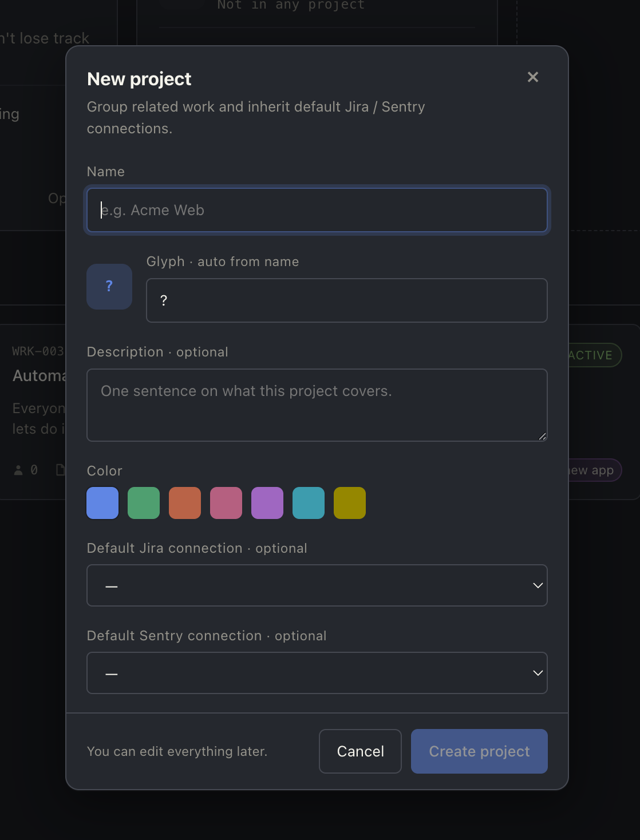Select the green color swatch
This screenshot has height=840, width=640.
pyautogui.click(x=144, y=503)
